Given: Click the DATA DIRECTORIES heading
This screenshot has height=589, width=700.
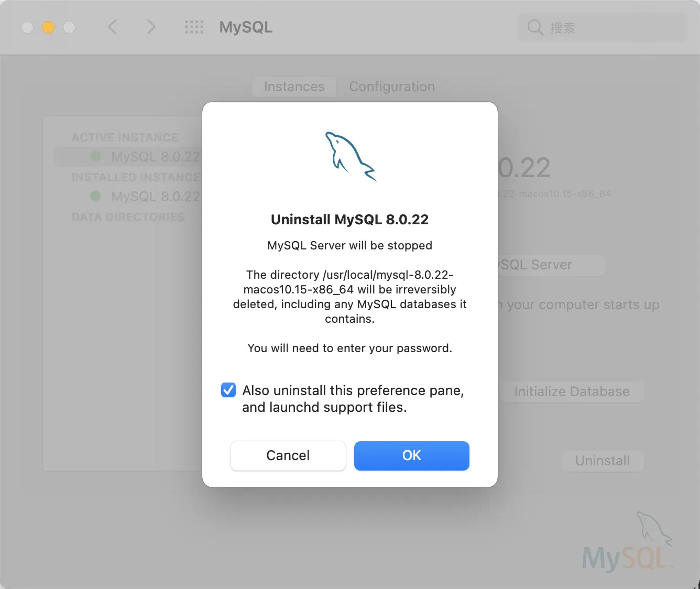Looking at the screenshot, I should tap(128, 217).
